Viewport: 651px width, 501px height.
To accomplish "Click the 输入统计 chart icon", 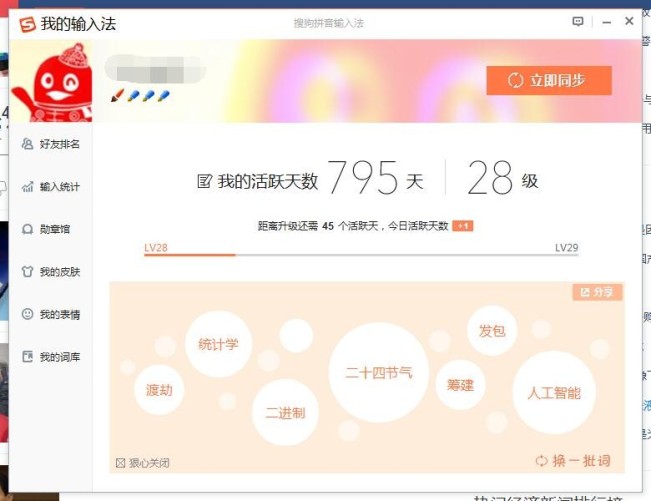I will point(27,187).
